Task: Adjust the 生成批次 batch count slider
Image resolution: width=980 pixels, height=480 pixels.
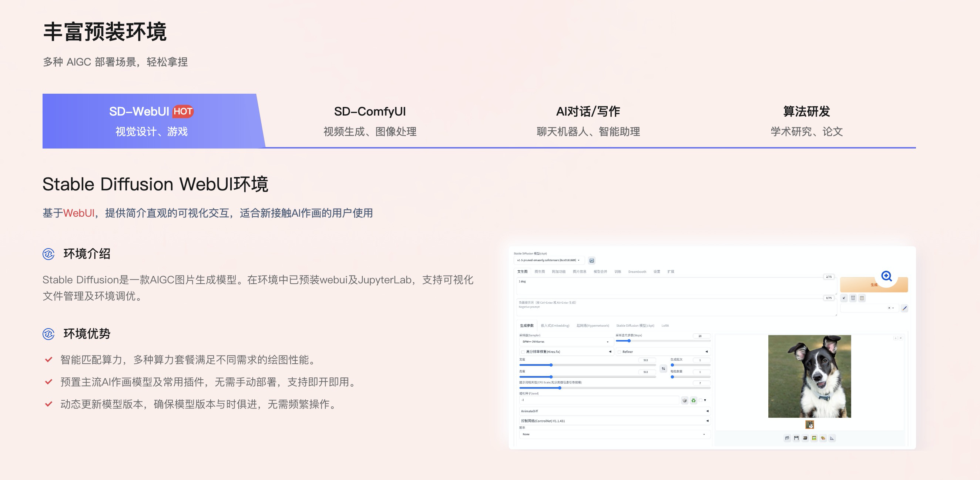Action: [690, 365]
